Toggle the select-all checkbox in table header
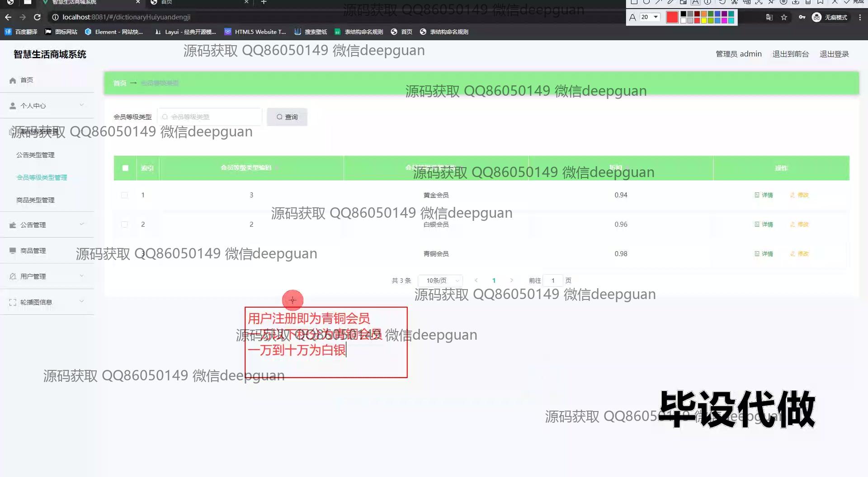The height and width of the screenshot is (477, 868). (125, 168)
